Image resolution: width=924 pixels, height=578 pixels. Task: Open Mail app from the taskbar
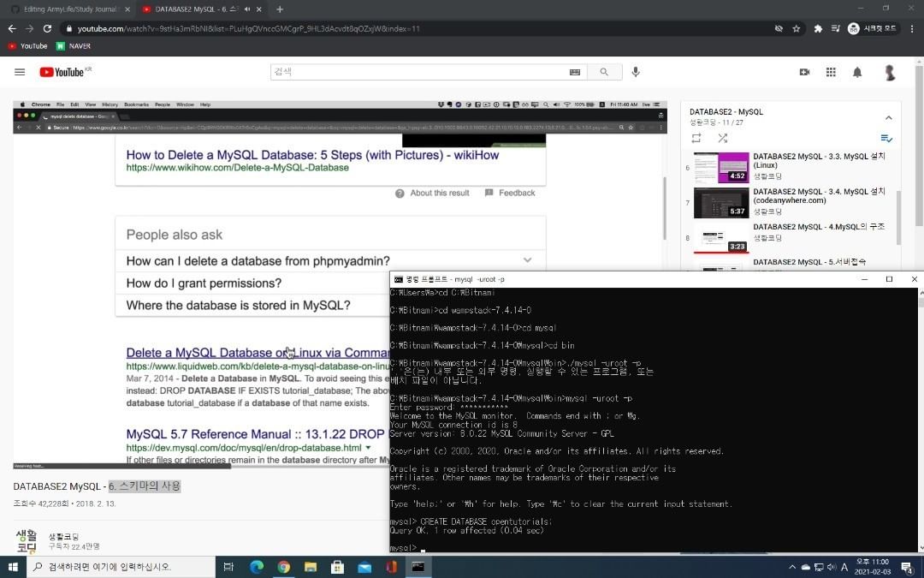pos(364,567)
